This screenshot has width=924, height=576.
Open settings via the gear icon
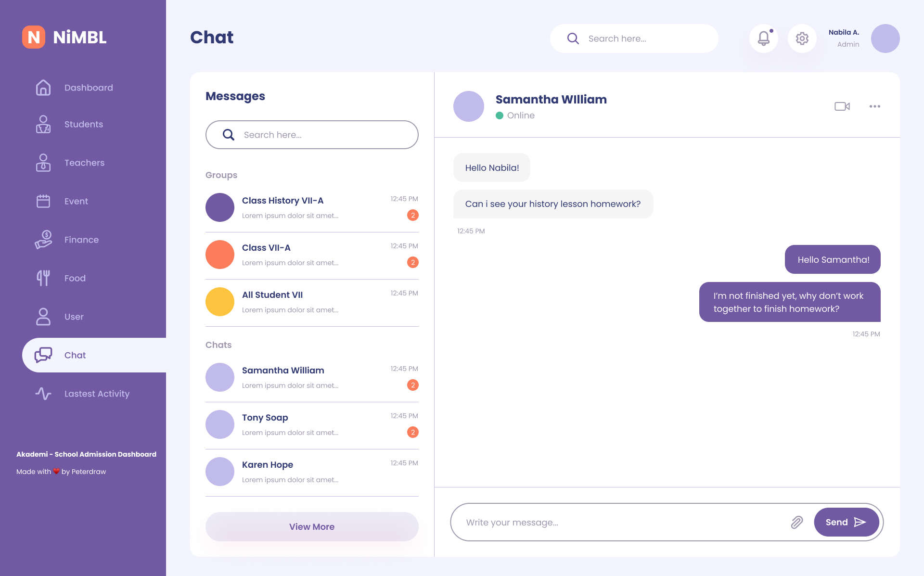point(802,38)
